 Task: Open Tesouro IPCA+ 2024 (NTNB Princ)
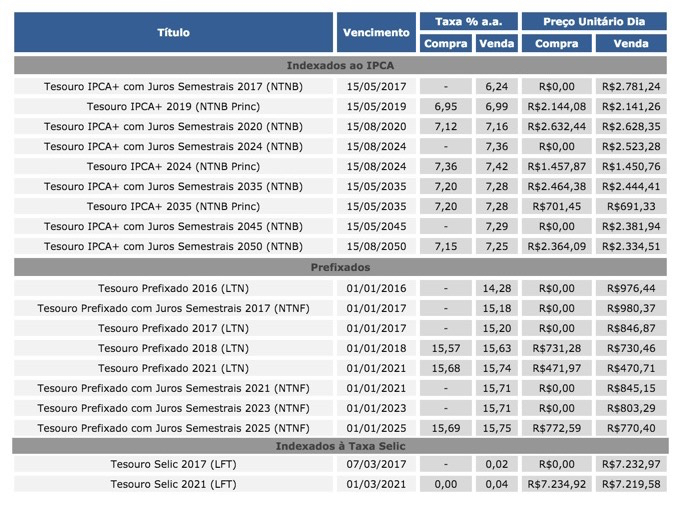point(173,166)
